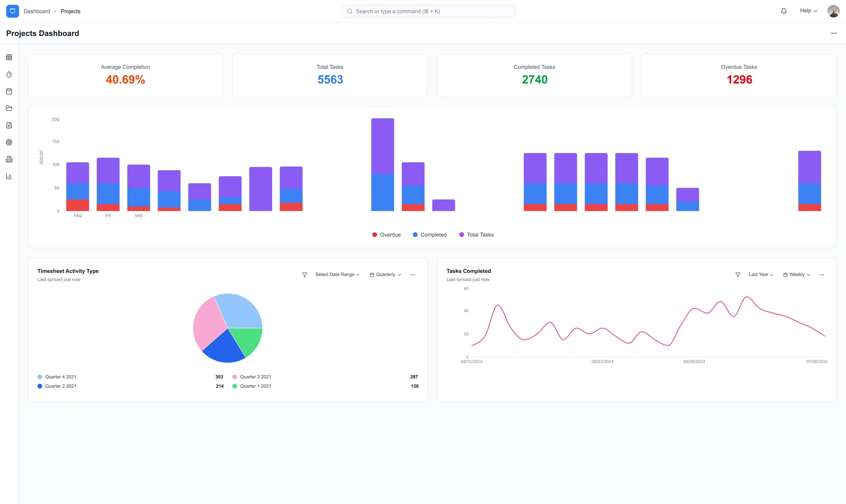Viewport: 846px width, 504px height.
Task: Click the Quarter 4 2021 legend link
Action: [x=61, y=377]
